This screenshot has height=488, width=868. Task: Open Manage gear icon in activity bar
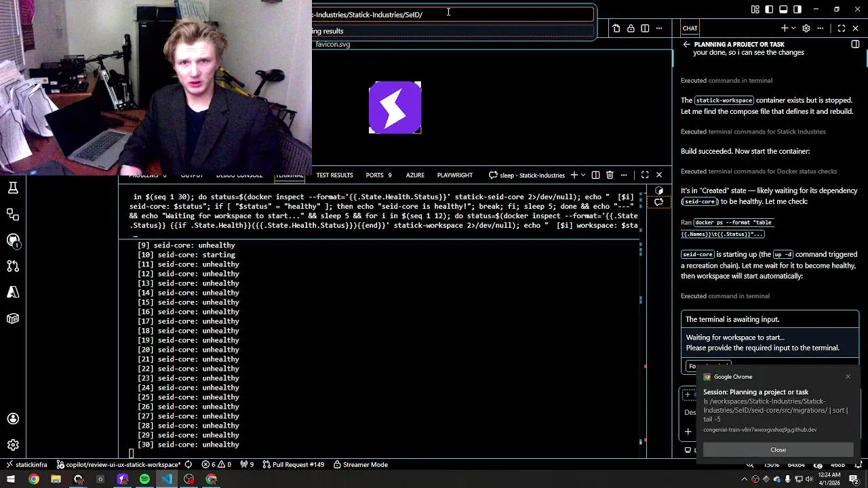13,445
